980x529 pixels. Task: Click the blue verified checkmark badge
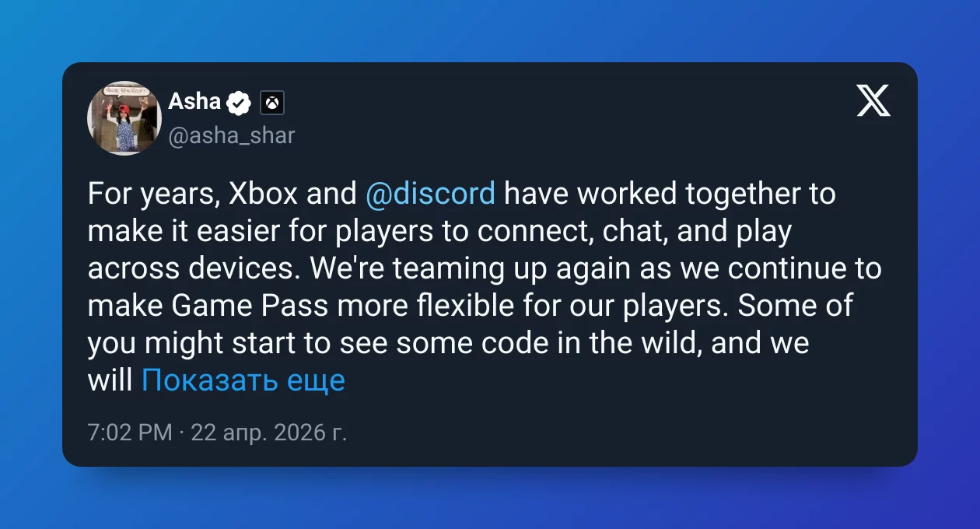(x=240, y=102)
